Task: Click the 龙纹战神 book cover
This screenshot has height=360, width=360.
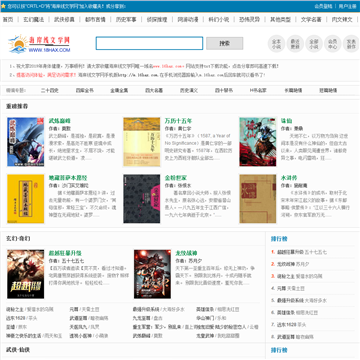Action: (152, 274)
